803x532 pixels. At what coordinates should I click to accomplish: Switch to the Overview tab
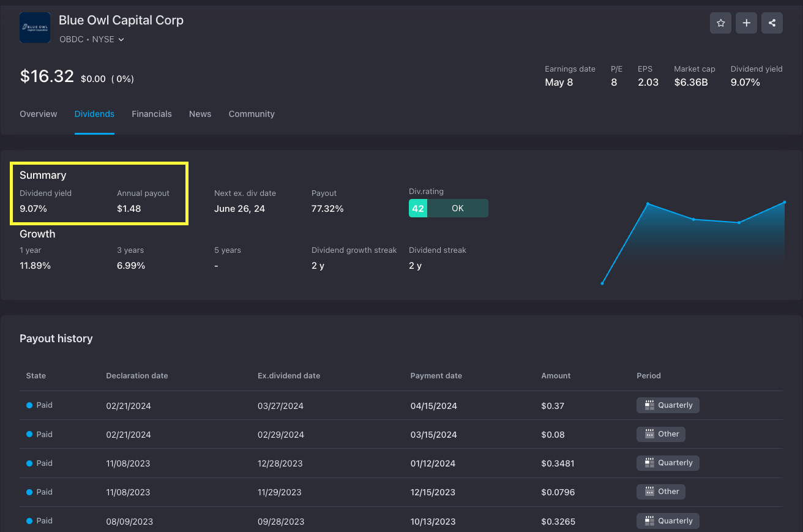(39, 114)
